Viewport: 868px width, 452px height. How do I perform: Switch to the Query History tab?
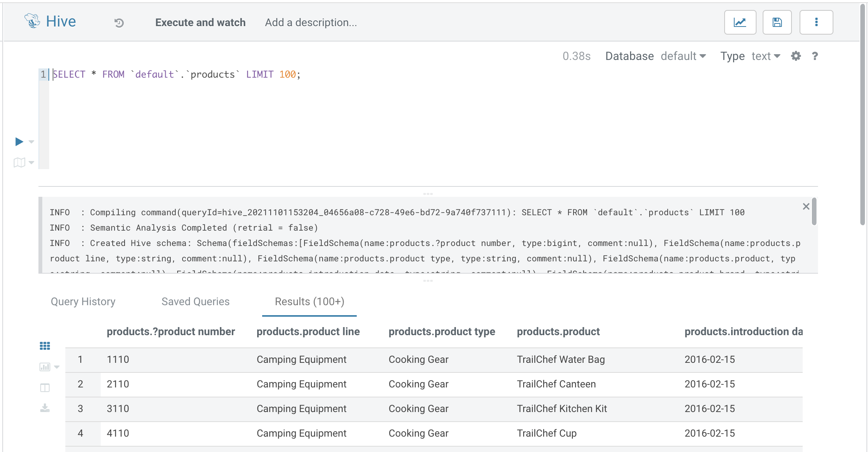(83, 302)
